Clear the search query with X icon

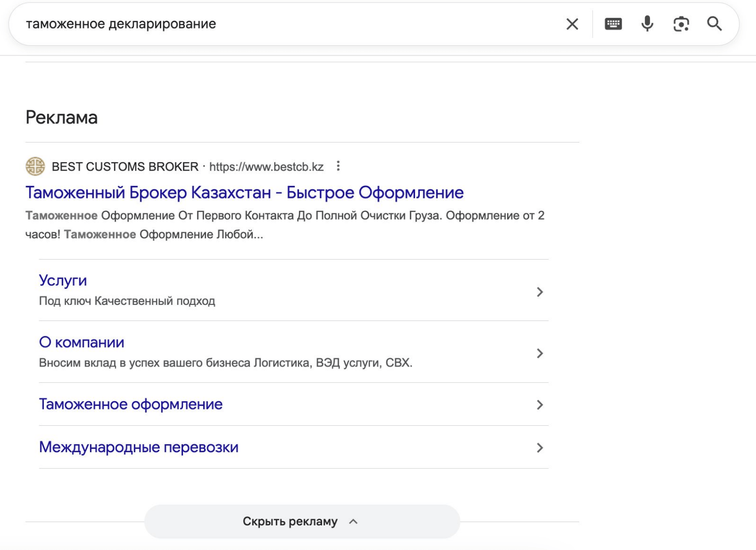point(572,24)
